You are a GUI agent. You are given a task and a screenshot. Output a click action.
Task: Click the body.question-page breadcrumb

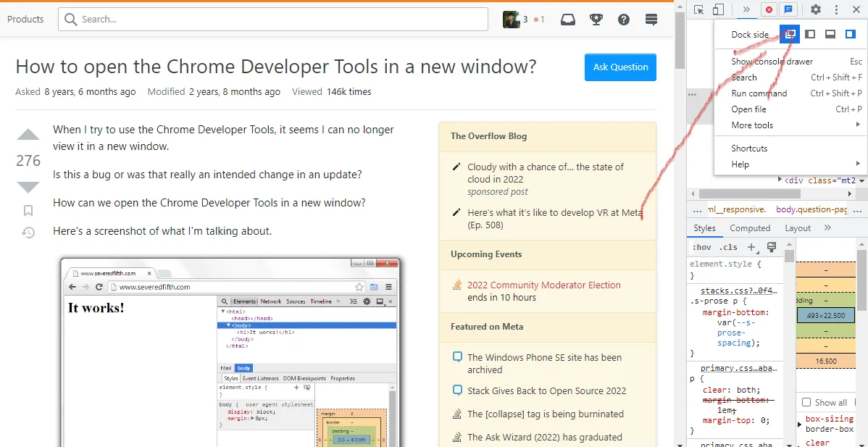(x=811, y=209)
